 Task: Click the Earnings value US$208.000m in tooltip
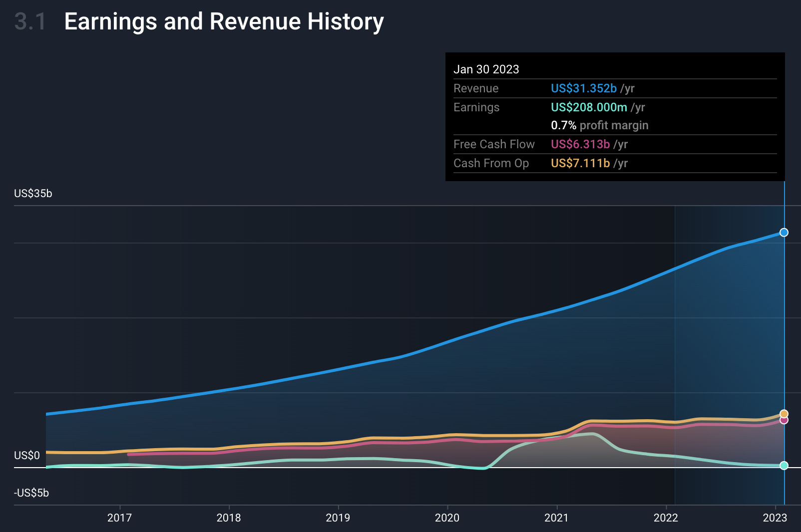(x=589, y=107)
